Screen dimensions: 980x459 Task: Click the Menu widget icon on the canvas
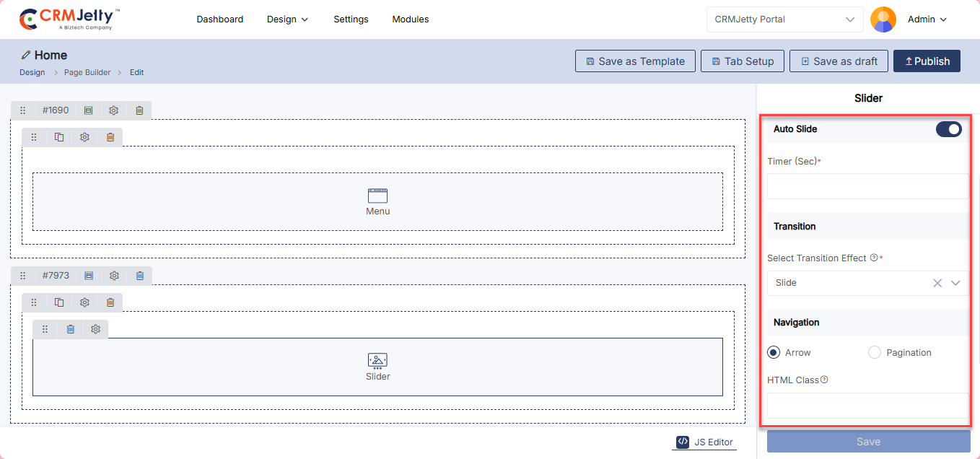point(377,196)
